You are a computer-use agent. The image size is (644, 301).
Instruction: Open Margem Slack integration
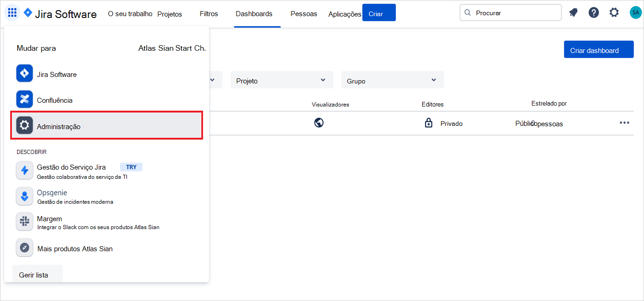pos(50,218)
